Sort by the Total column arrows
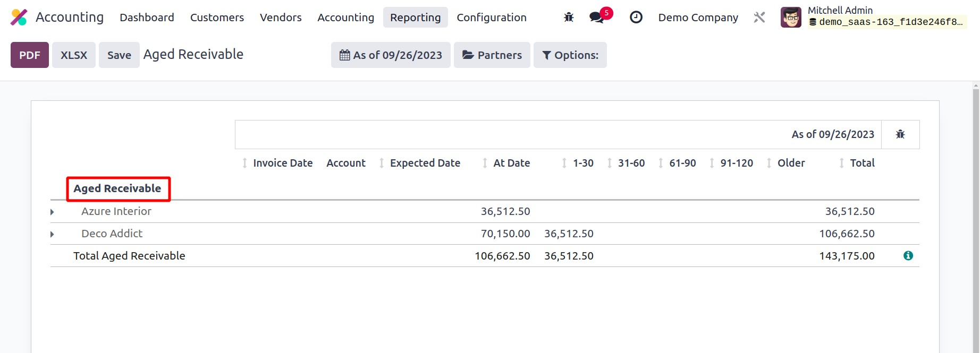Image resolution: width=980 pixels, height=353 pixels. (841, 163)
